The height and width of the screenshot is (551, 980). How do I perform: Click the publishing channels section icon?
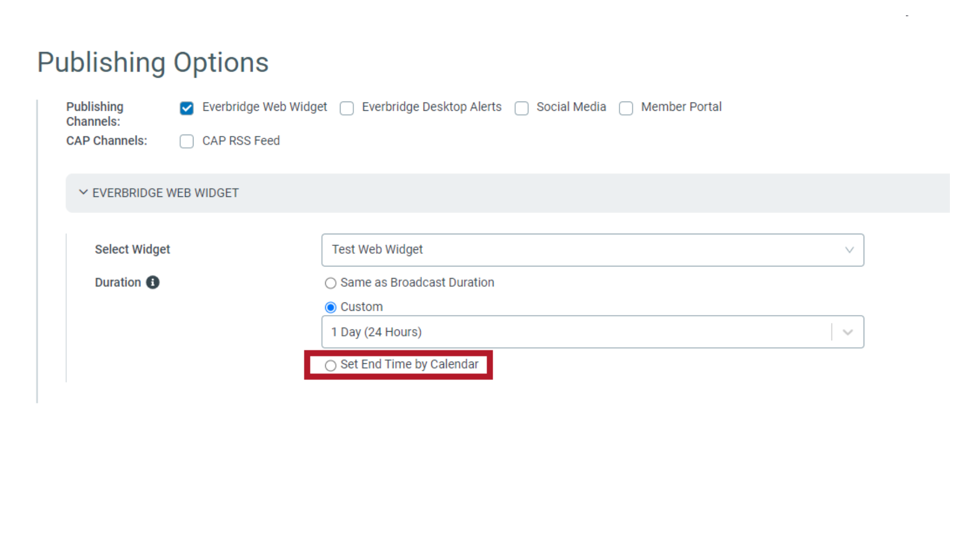pyautogui.click(x=187, y=107)
